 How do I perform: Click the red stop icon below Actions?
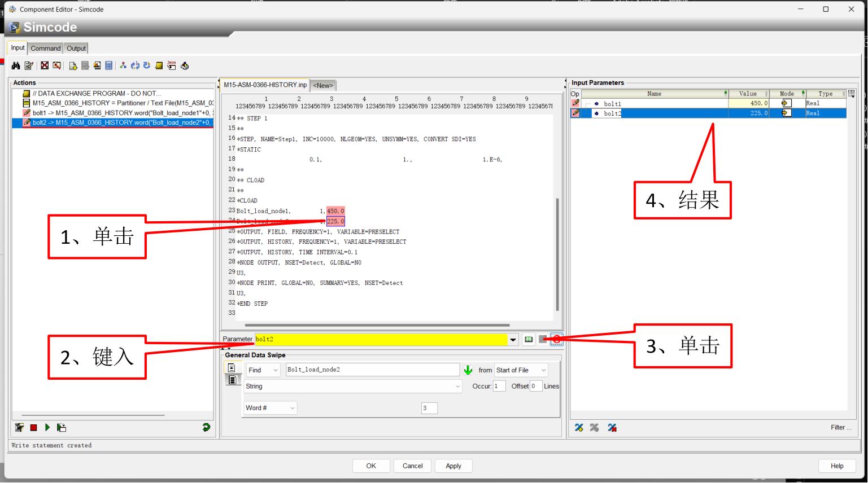34,428
